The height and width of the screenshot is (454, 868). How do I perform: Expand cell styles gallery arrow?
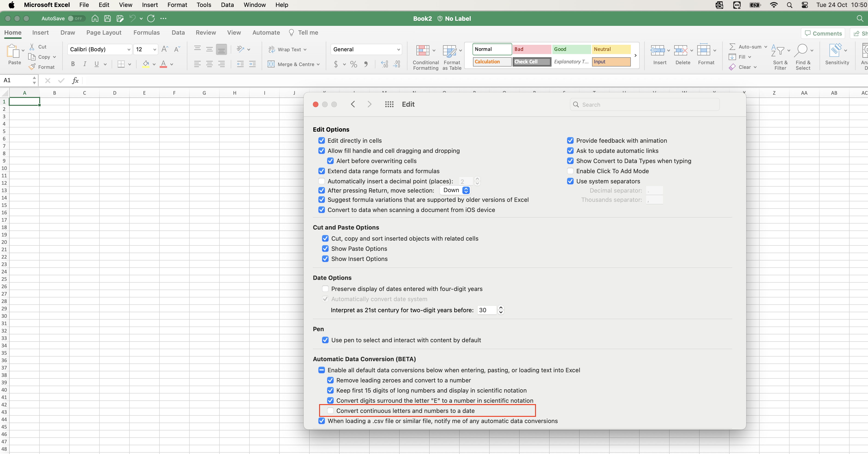[635, 55]
